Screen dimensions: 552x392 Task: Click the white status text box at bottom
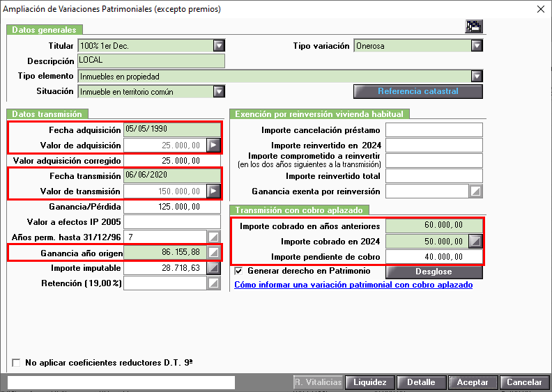click(x=121, y=382)
